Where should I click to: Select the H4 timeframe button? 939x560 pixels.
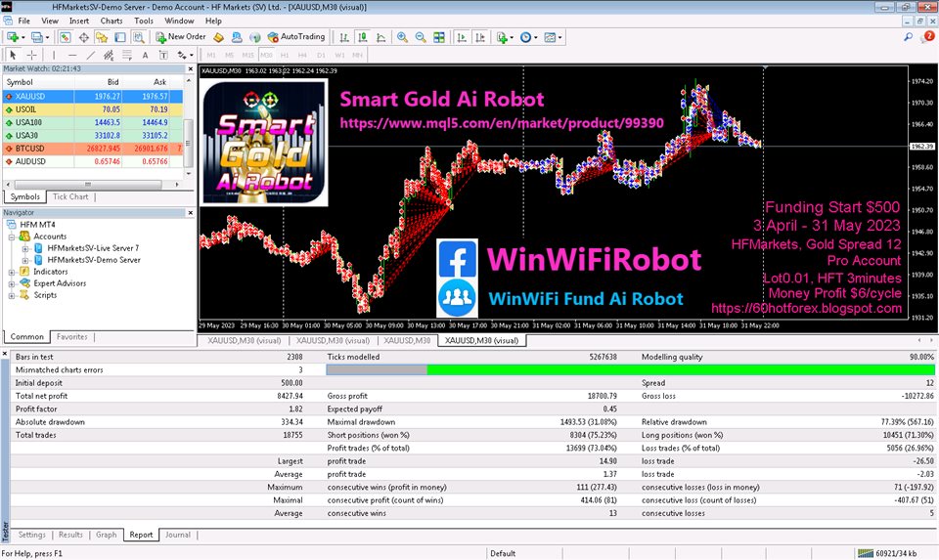302,55
